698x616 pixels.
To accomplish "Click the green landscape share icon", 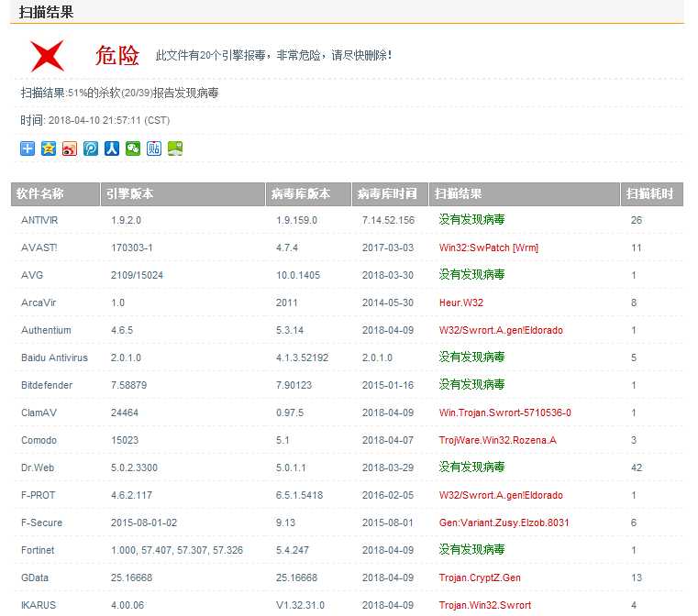I will [x=175, y=148].
